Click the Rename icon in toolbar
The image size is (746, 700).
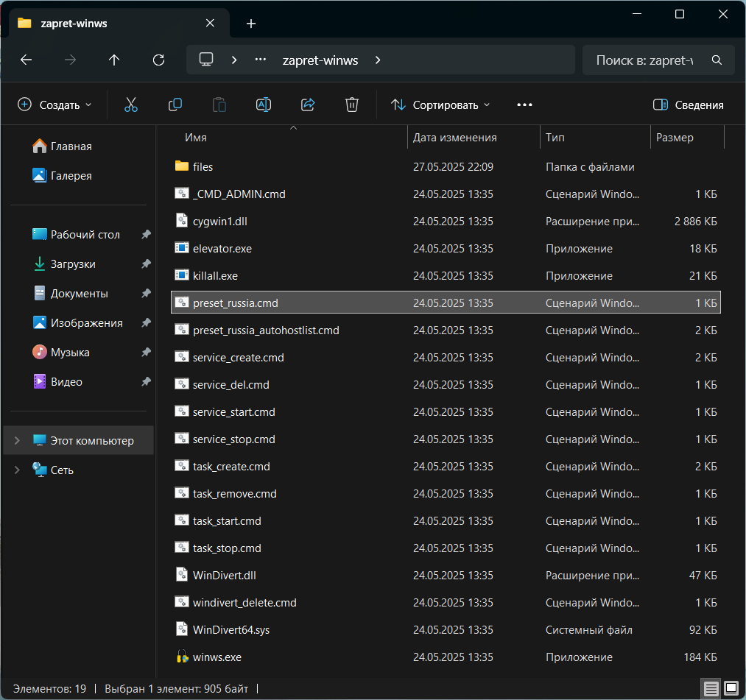click(263, 105)
